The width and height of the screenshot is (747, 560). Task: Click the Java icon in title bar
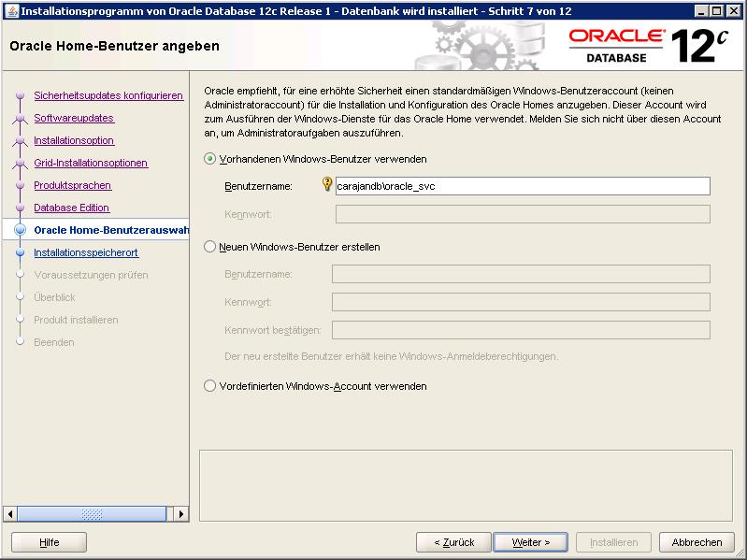tap(12, 10)
